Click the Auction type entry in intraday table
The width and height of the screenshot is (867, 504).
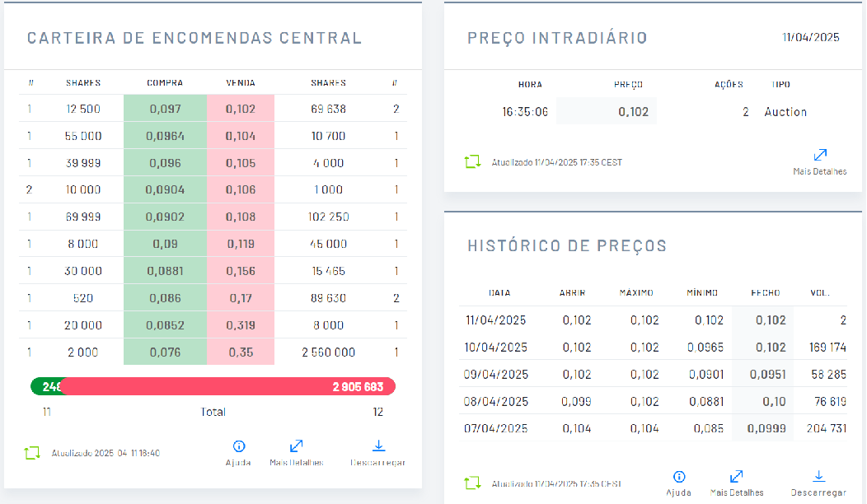(x=785, y=112)
